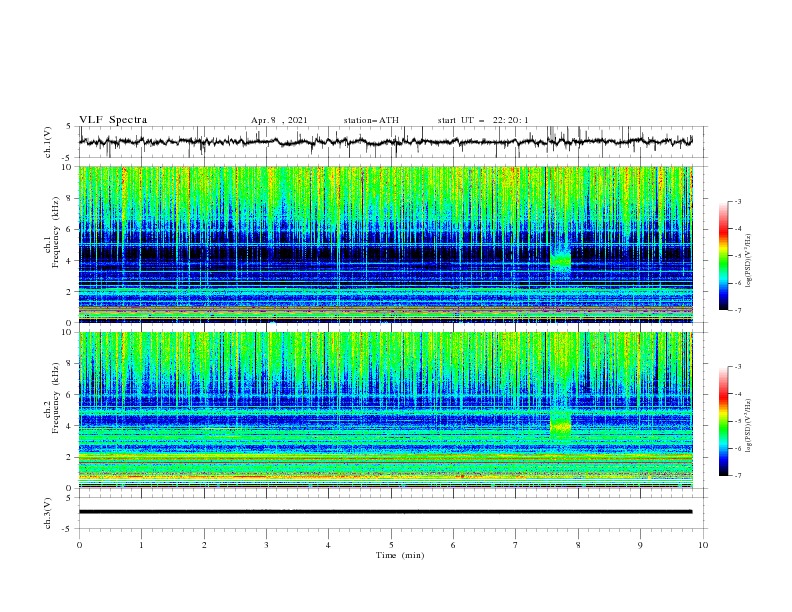792x612 pixels.
Task: Click the "station=ATH" header label
Action: click(x=371, y=120)
